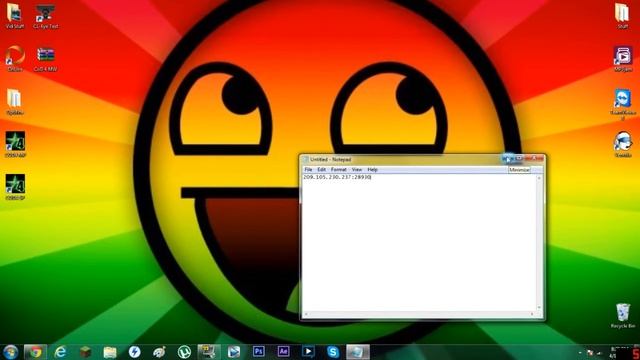Open Notepad View menu
640x360 pixels.
pyautogui.click(x=357, y=169)
